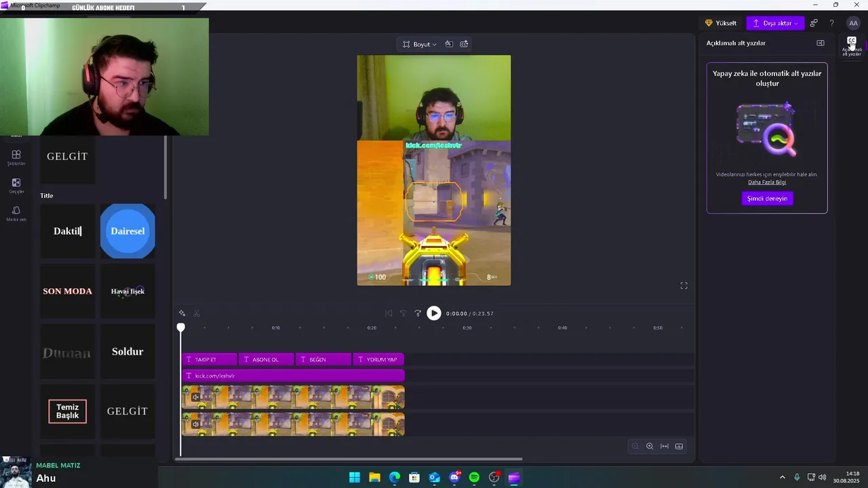Click the Şimdi deneyin button
Screen dimensions: 868x488
pos(767,199)
